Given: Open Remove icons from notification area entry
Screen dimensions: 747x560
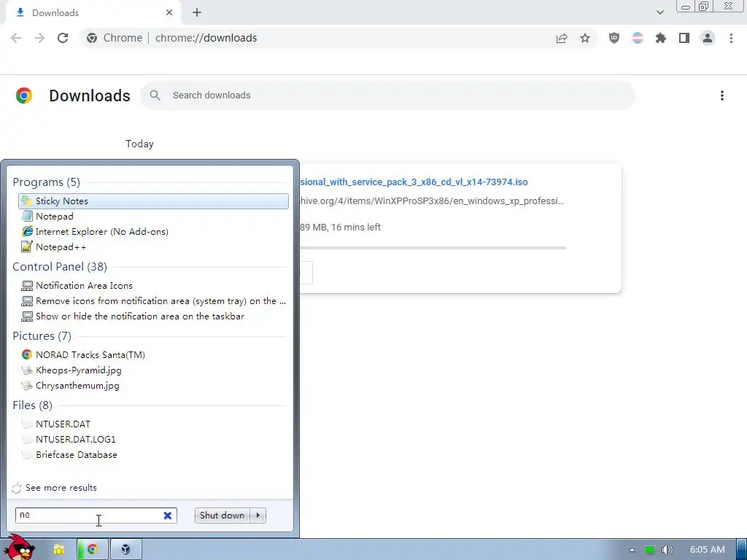Looking at the screenshot, I should coord(153,301).
